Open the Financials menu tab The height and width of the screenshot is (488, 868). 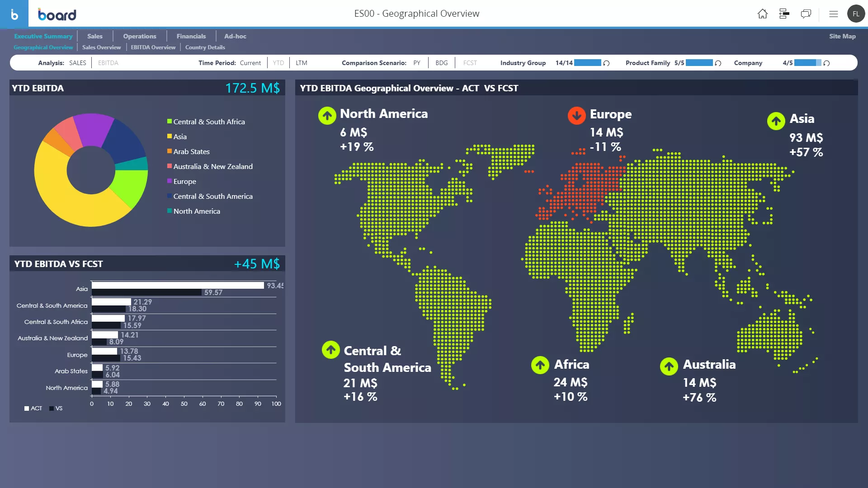191,36
